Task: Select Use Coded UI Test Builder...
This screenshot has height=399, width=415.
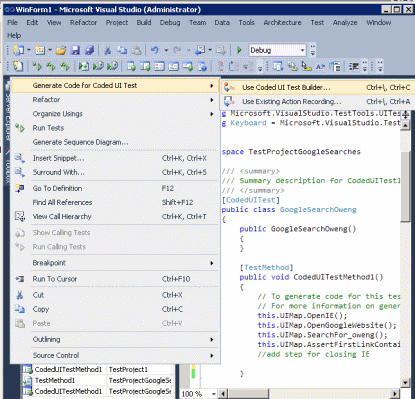Action: point(317,87)
